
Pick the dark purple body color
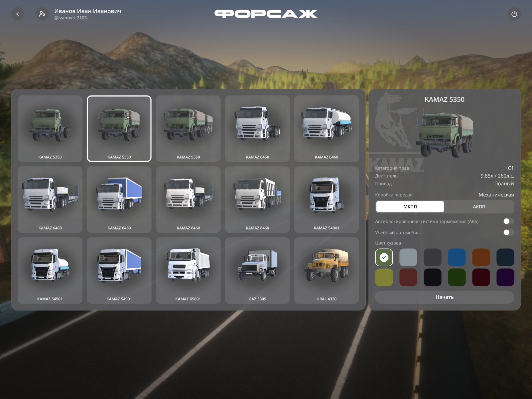(x=505, y=277)
